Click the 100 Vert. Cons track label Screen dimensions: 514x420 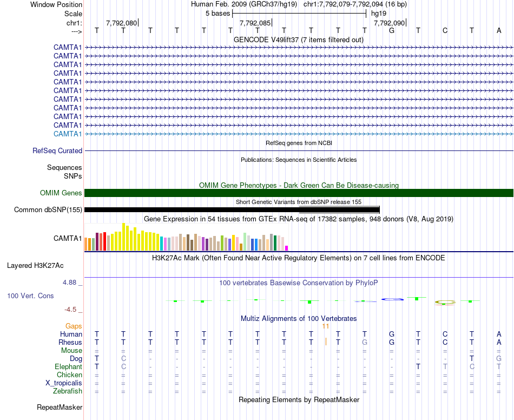click(x=30, y=296)
